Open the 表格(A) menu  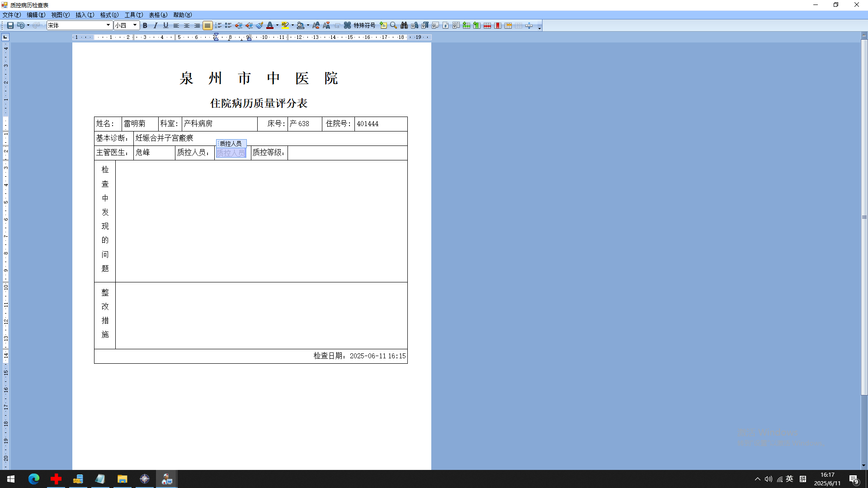pyautogui.click(x=158, y=15)
